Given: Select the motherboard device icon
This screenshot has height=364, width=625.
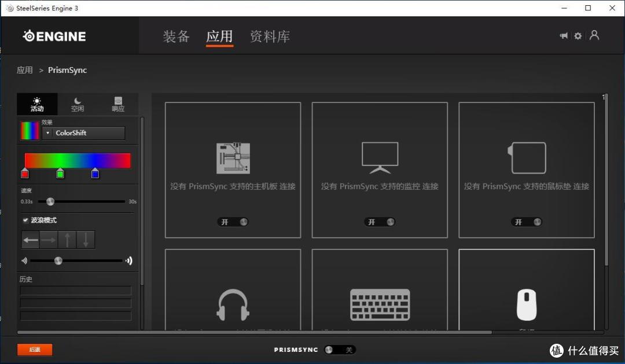Looking at the screenshot, I should 233,159.
